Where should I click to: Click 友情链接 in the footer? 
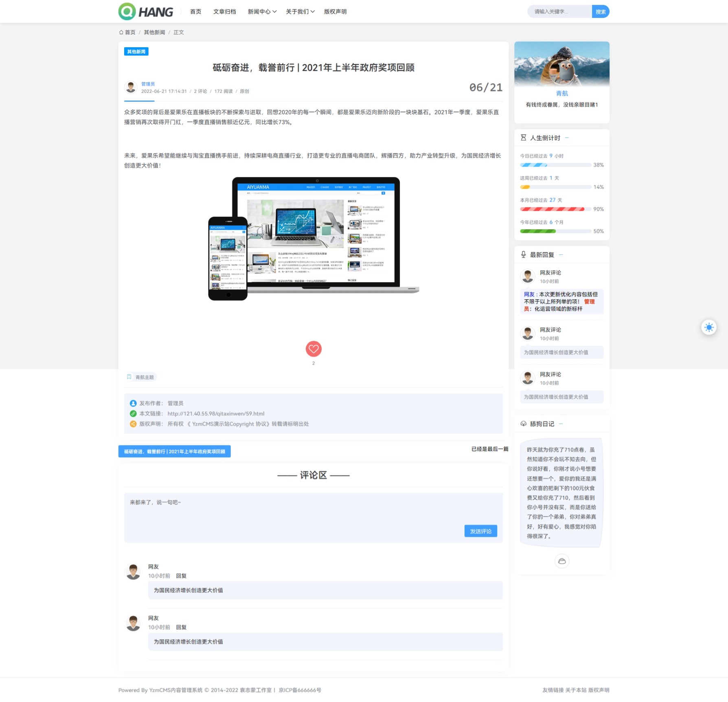tap(553, 690)
